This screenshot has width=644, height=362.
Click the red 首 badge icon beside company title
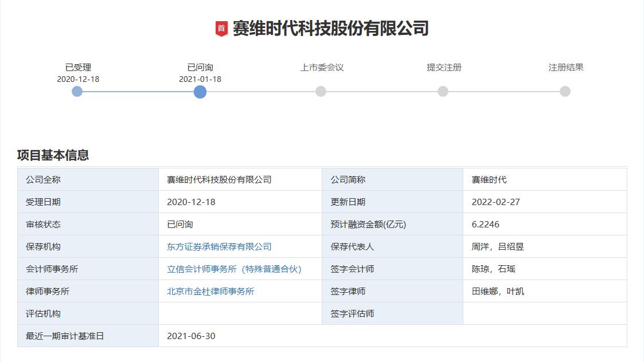221,29
